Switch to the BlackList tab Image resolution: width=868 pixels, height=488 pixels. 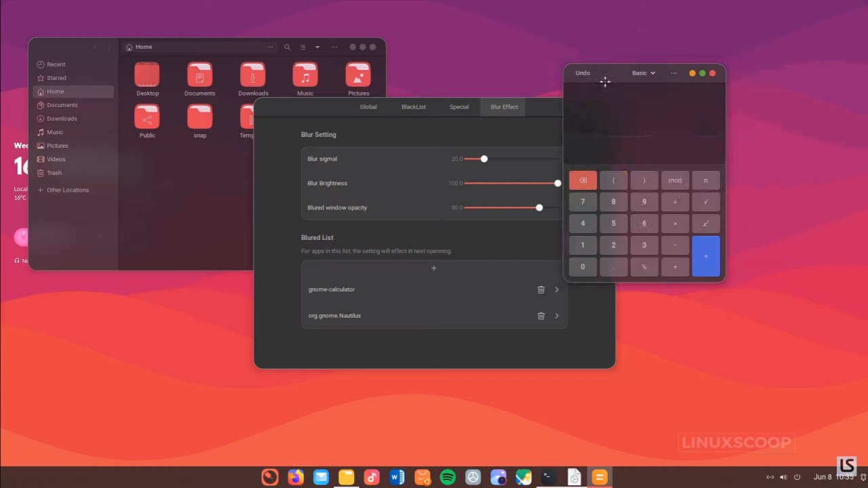414,107
